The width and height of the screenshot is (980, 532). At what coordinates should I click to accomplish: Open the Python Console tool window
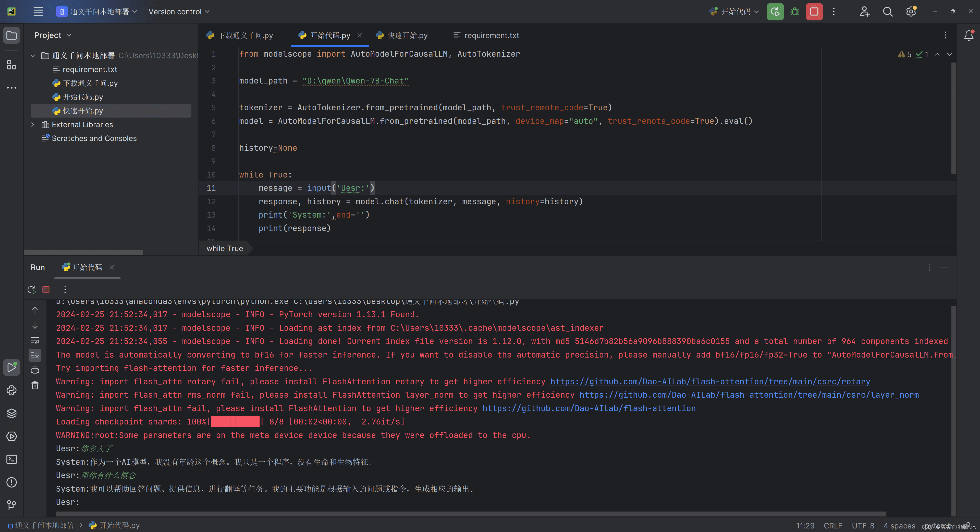pyautogui.click(x=11, y=390)
